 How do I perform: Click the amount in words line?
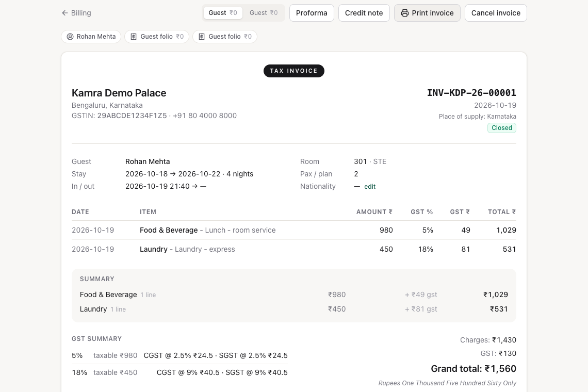click(447, 383)
